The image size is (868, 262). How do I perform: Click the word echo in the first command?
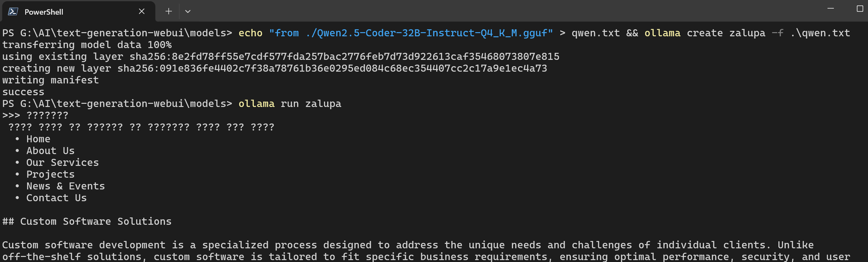[x=250, y=33]
